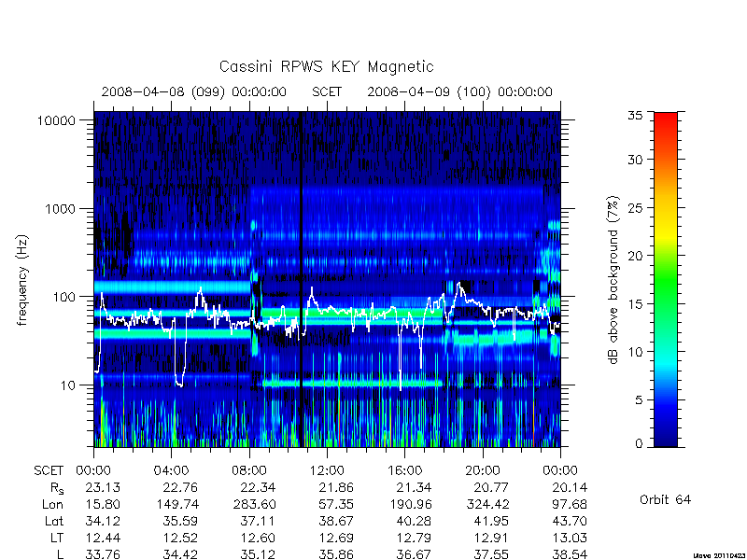Click the 'SCET' row label below the plot
Image resolution: width=747 pixels, height=560 pixels.
click(x=49, y=471)
